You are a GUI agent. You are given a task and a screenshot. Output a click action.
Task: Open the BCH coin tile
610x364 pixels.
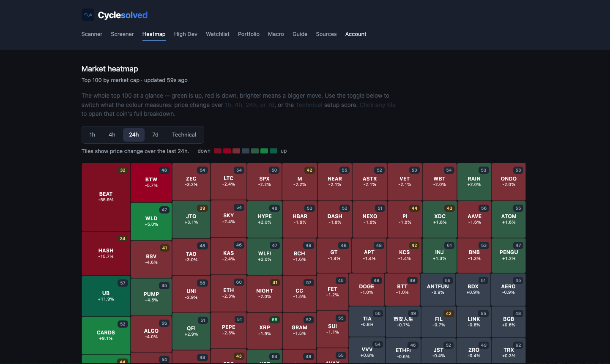(300, 257)
